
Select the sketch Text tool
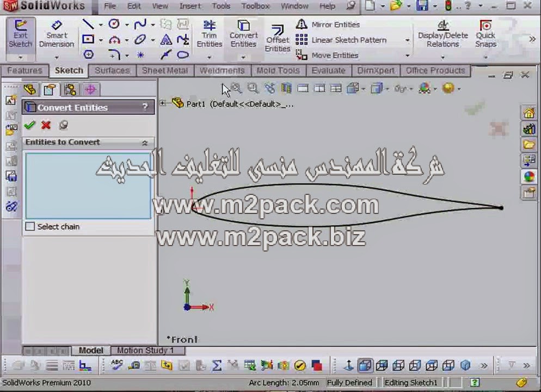pyautogui.click(x=166, y=40)
